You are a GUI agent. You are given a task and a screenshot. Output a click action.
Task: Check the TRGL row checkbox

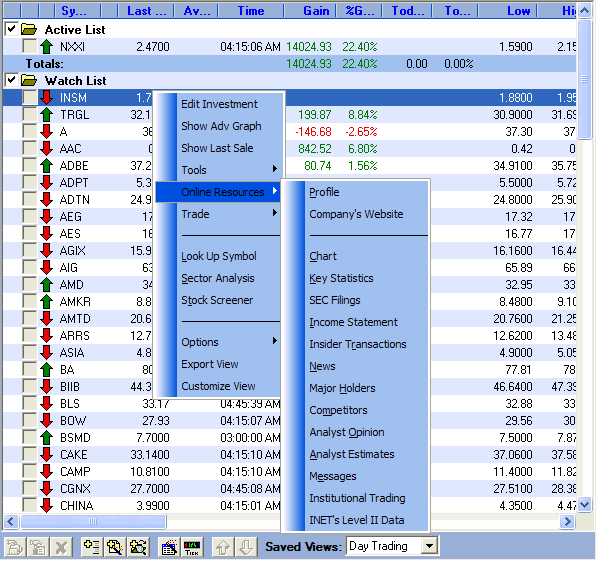point(29,114)
